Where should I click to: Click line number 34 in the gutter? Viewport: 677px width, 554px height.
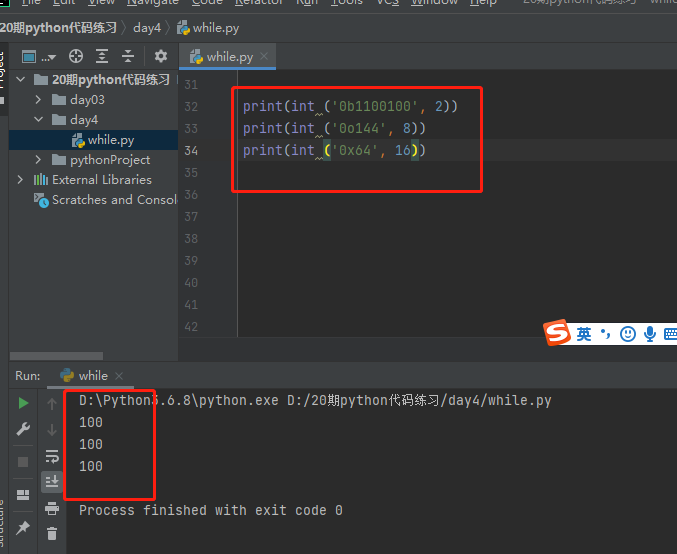pyautogui.click(x=191, y=150)
